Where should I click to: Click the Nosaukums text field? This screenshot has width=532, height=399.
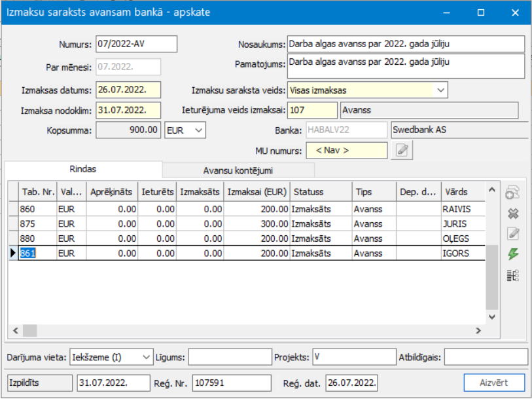pyautogui.click(x=406, y=44)
